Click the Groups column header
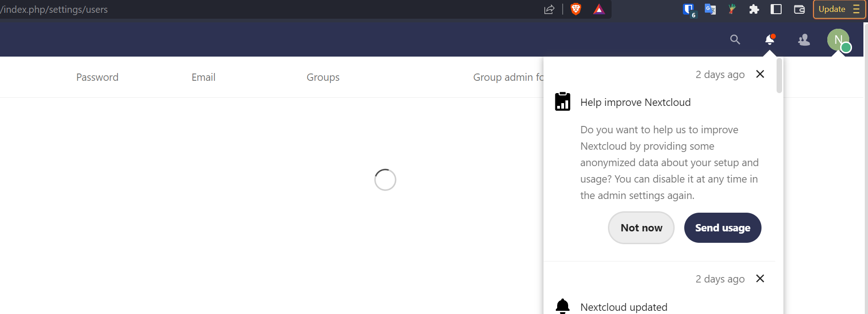 (323, 78)
